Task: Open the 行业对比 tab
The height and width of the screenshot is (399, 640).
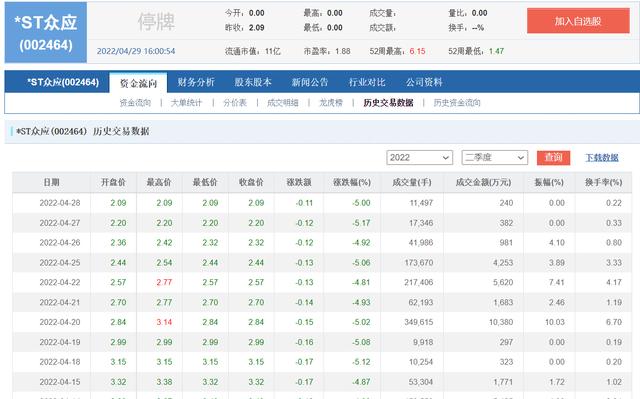Action: point(367,82)
